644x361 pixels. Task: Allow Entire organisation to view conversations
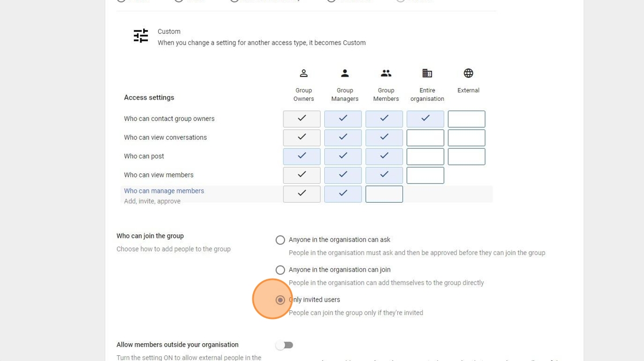click(x=425, y=138)
